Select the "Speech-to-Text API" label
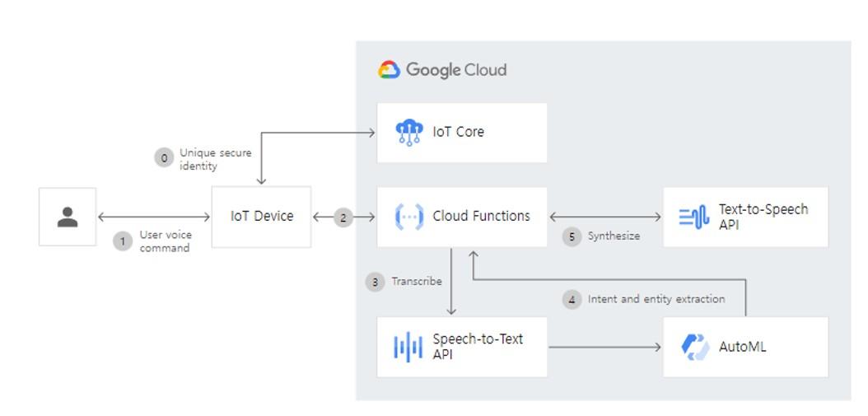Viewport: 868px width, 416px height. tap(478, 346)
